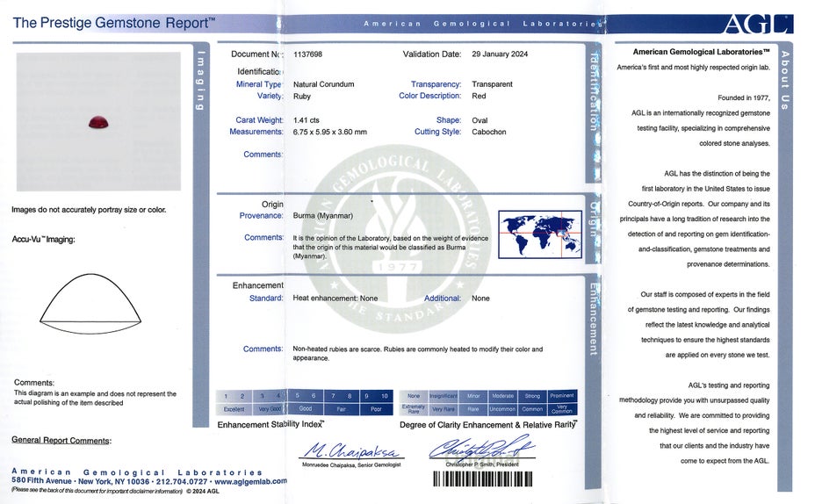815x504 pixels.
Task: Click the vertical 'Imaging' section tab
Action: point(199,83)
